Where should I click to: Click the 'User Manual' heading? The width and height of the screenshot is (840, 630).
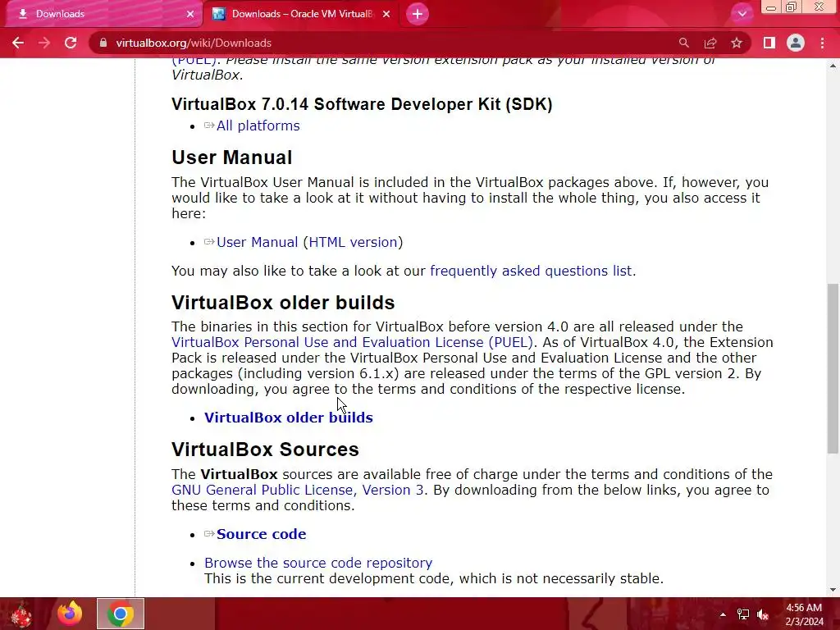pyautogui.click(x=231, y=157)
